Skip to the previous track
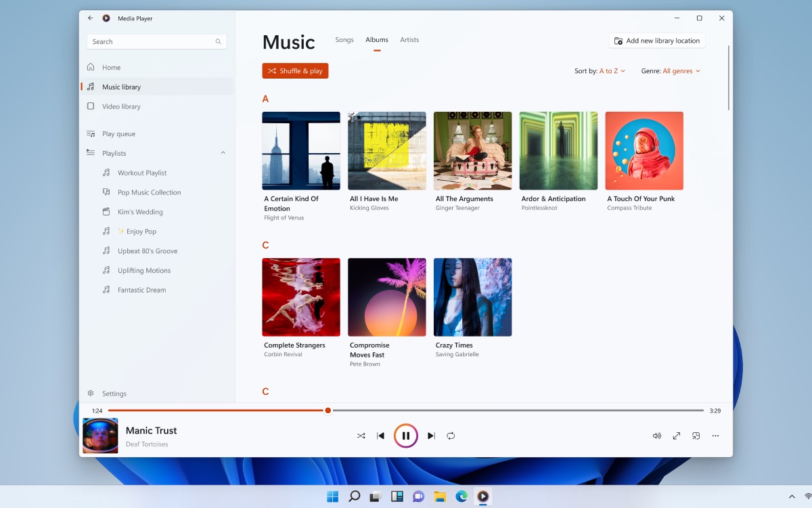Screen dimensions: 812x508 381,436
